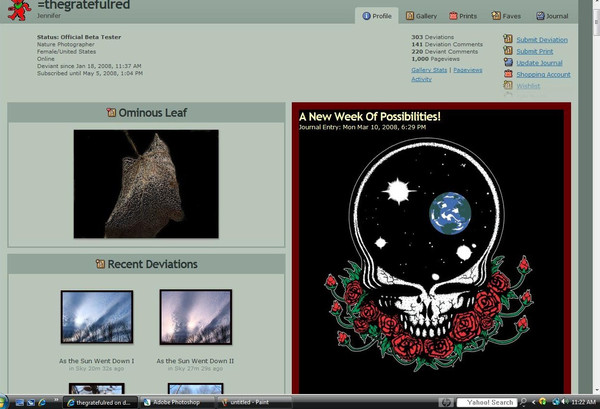Switch to the Profile tab
Viewport: 600px width, 409px height.
(x=377, y=16)
